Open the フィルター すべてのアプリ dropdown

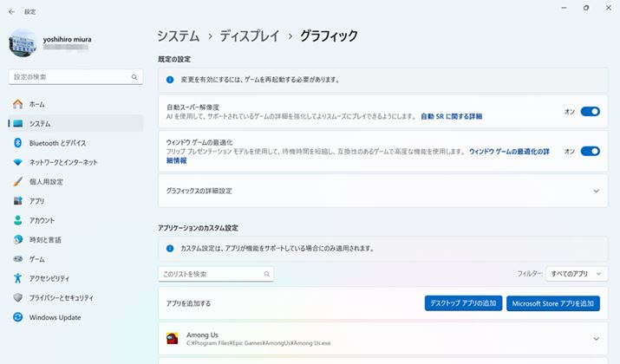click(576, 274)
